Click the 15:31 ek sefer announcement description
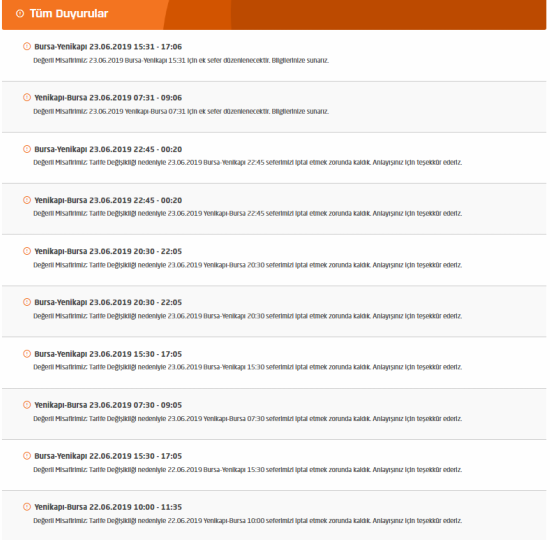This screenshot has height=540, width=550. pyautogui.click(x=181, y=60)
